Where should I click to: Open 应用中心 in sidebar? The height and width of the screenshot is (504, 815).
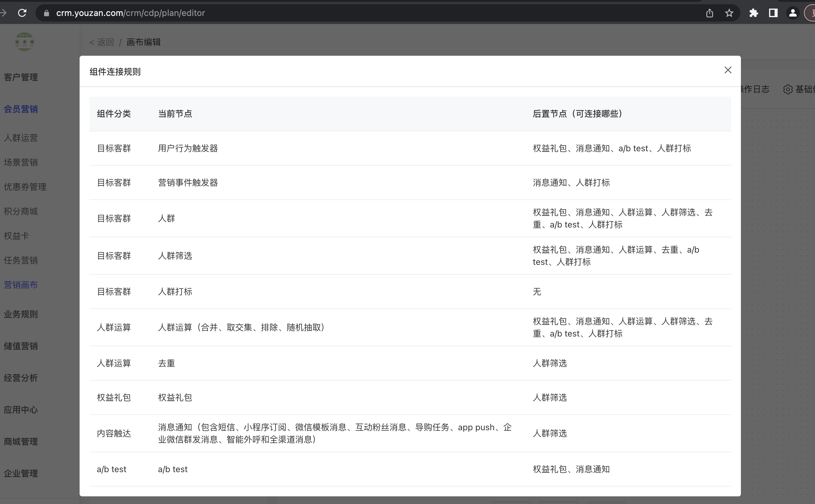point(21,410)
